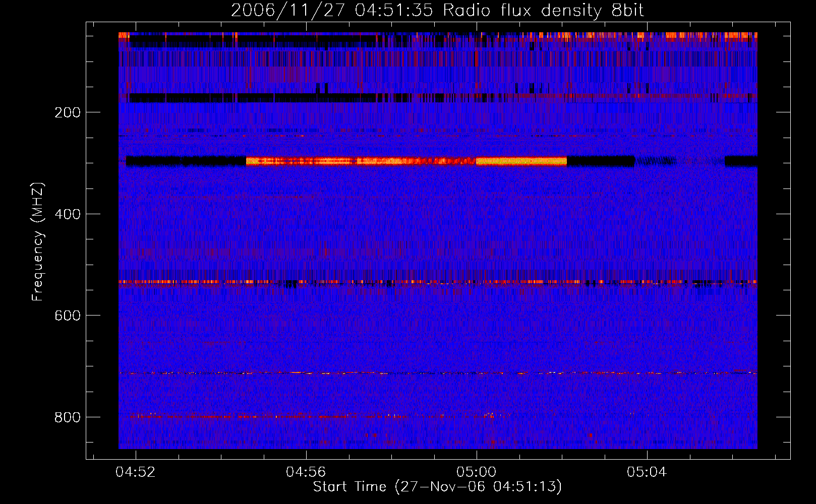This screenshot has height=504, width=816.
Task: Click the 800 frequency tick label
Action: tap(68, 417)
